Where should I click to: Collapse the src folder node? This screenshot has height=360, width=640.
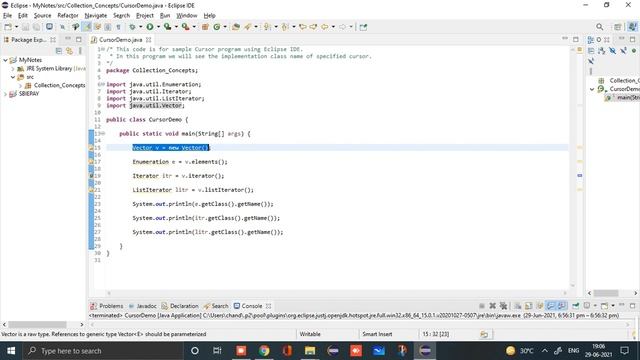pyautogui.click(x=13, y=77)
